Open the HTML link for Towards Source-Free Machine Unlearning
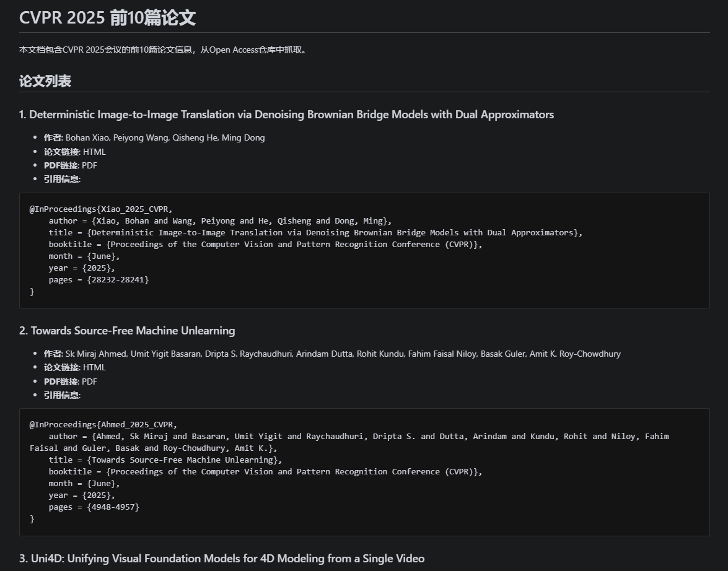This screenshot has height=571, width=728. point(94,367)
